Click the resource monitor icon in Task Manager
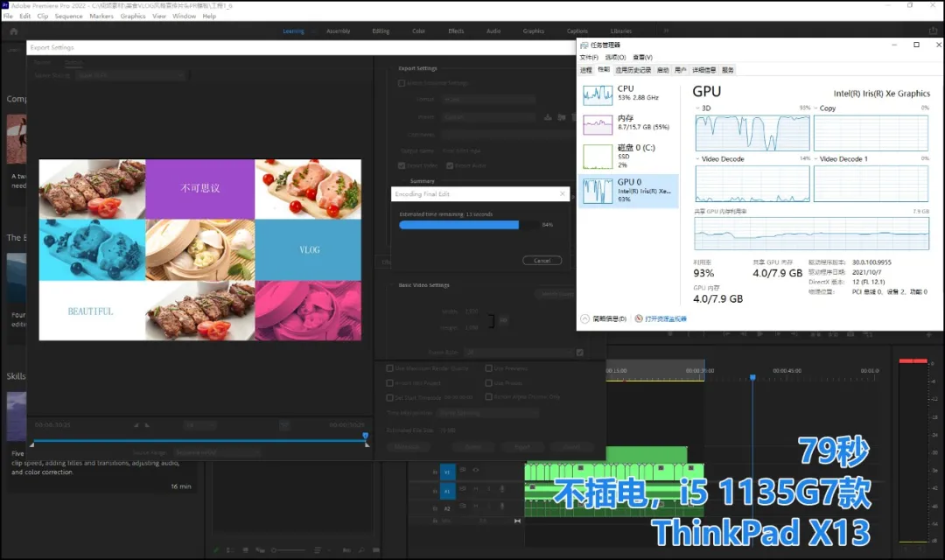The height and width of the screenshot is (560, 945). pyautogui.click(x=639, y=318)
